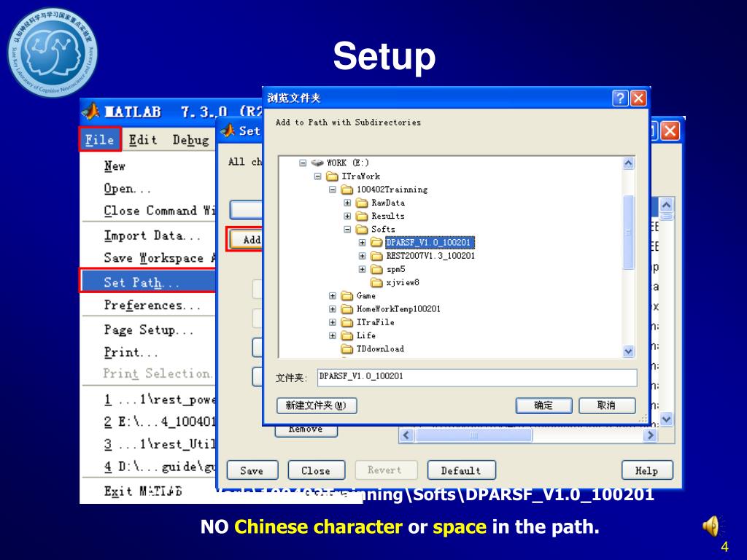Expand the RawData folder node
This screenshot has height=560, width=747.
click(347, 203)
